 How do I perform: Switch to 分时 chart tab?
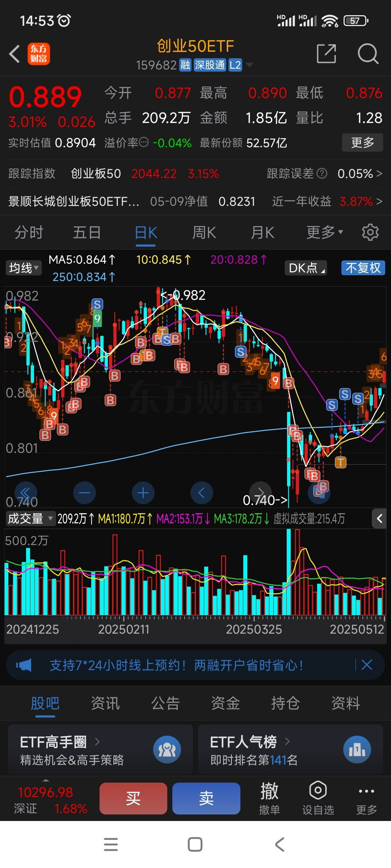29,232
